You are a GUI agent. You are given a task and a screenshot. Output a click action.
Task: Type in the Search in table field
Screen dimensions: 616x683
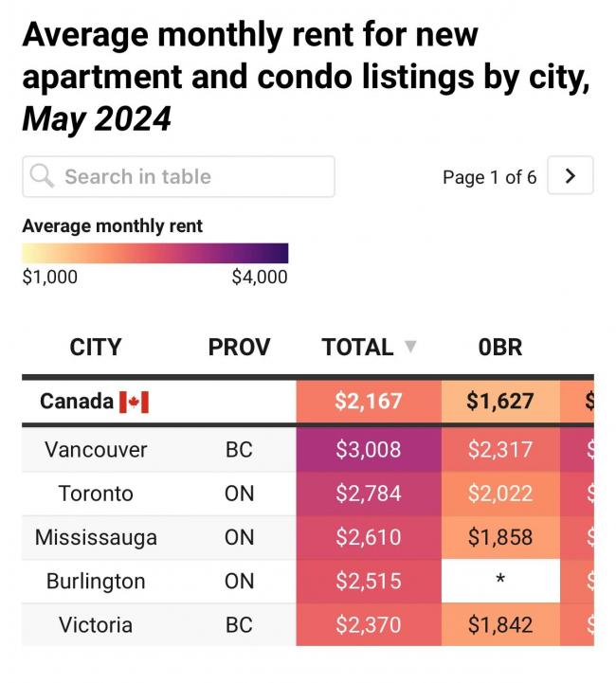[190, 176]
